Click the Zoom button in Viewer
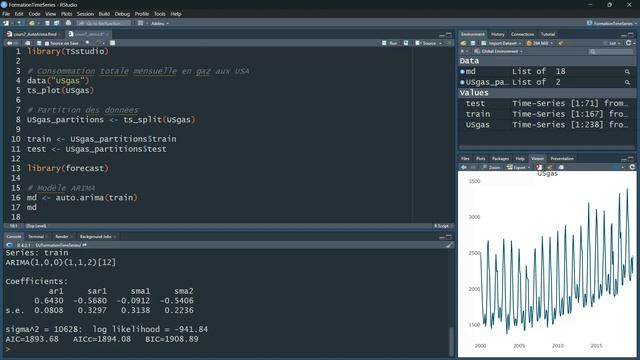 point(491,167)
